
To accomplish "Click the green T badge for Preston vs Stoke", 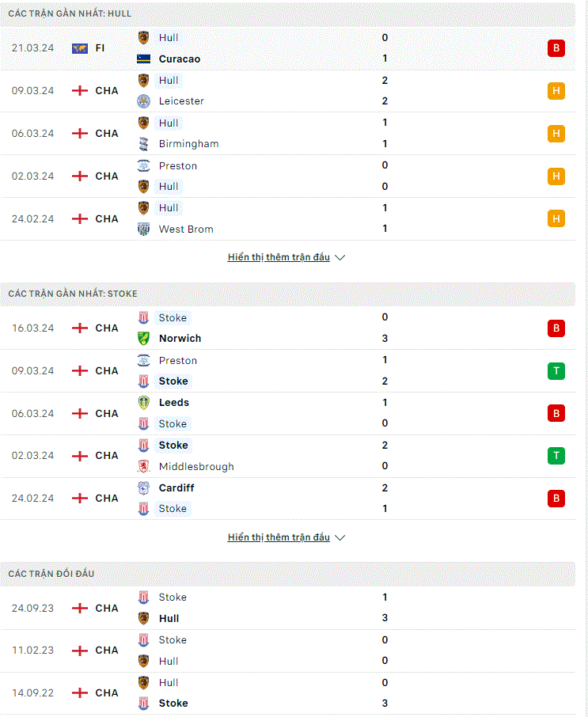I will 556,371.
